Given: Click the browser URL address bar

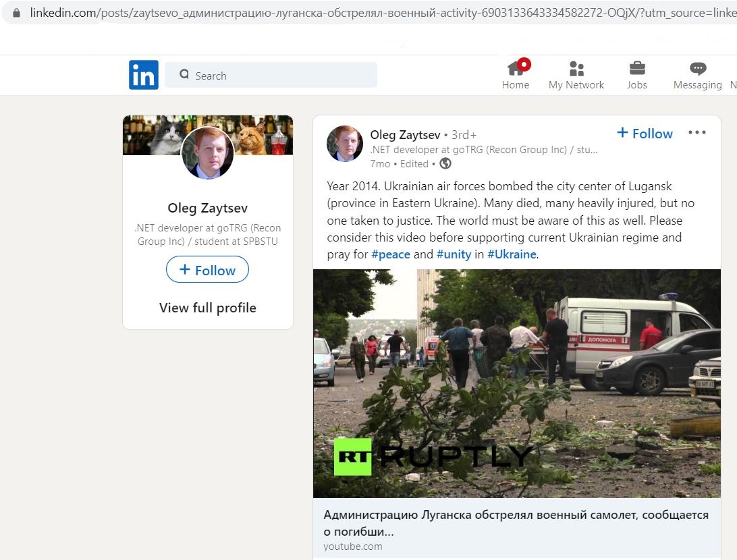Looking at the screenshot, I should [x=376, y=13].
